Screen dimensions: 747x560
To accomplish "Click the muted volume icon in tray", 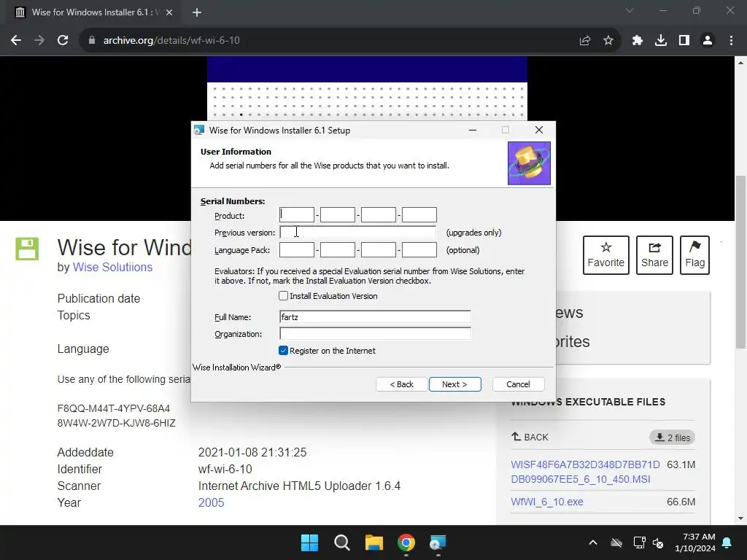I will point(659,542).
